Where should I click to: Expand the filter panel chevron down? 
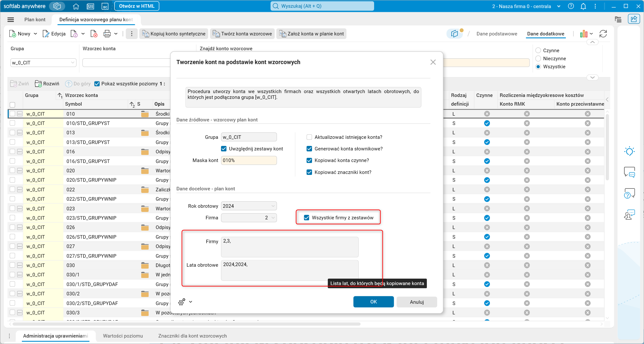(593, 77)
